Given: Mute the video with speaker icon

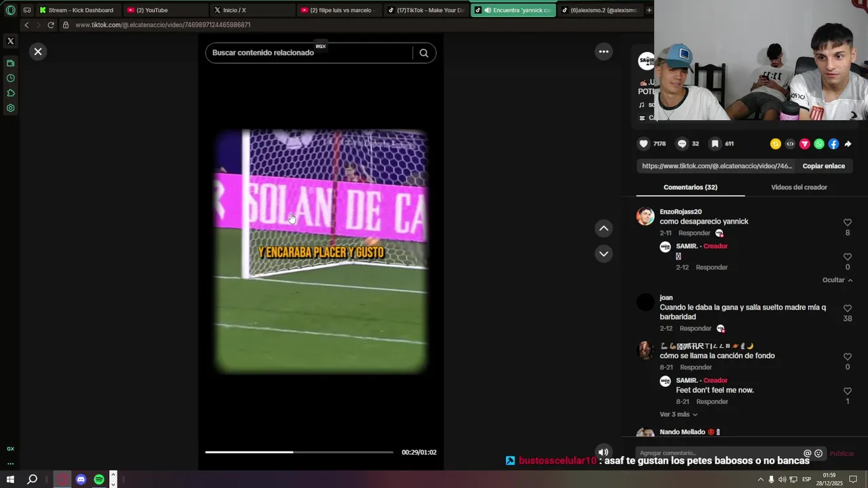Looking at the screenshot, I should (603, 452).
